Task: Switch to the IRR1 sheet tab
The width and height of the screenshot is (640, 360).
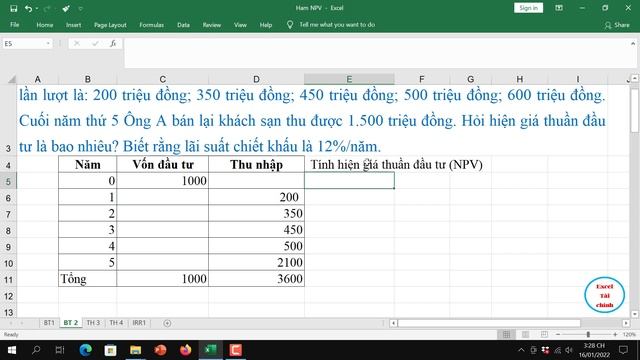Action: coord(139,323)
